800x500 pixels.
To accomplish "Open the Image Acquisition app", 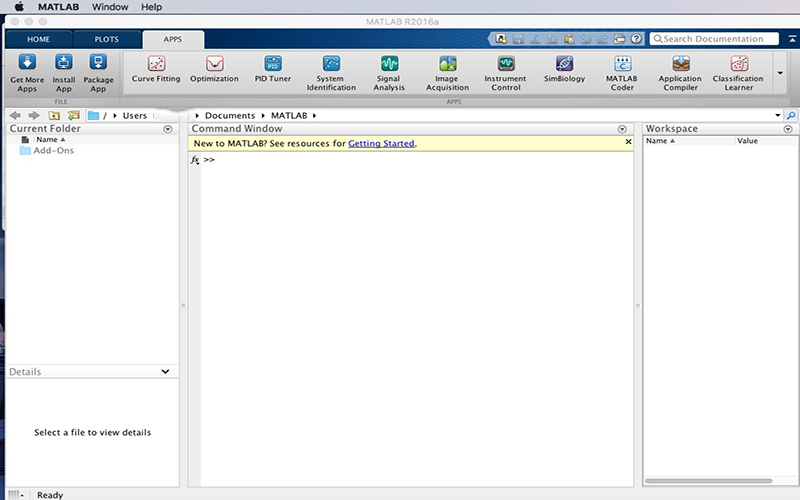I will pos(447,73).
